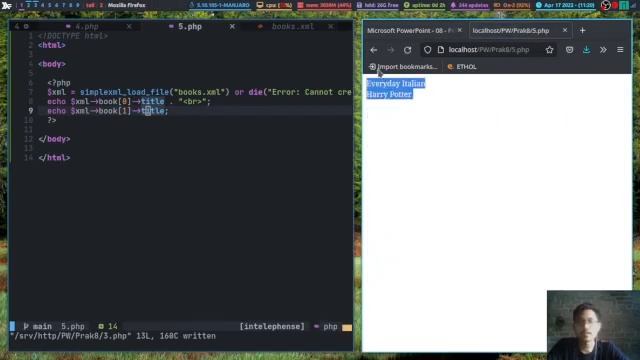Place cursor on line 9 title
This screenshot has height=360, width=640.
coord(153,111)
